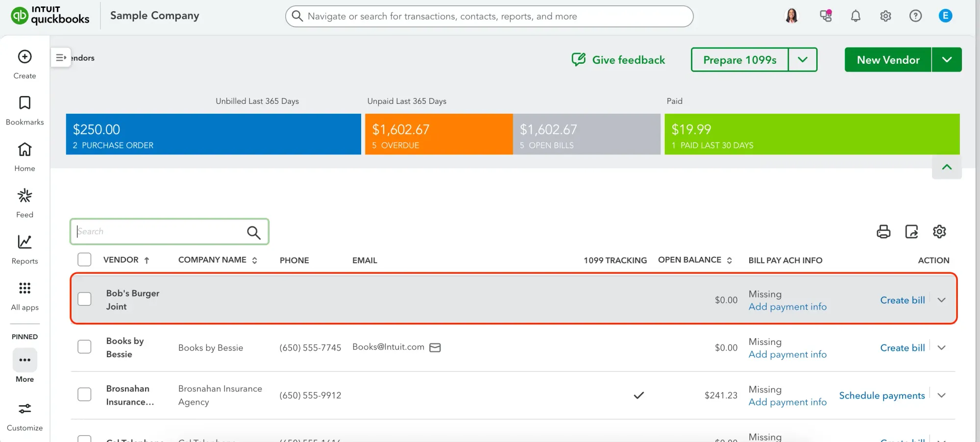The height and width of the screenshot is (442, 980).
Task: Collapse the money bar summary panel
Action: (x=946, y=167)
